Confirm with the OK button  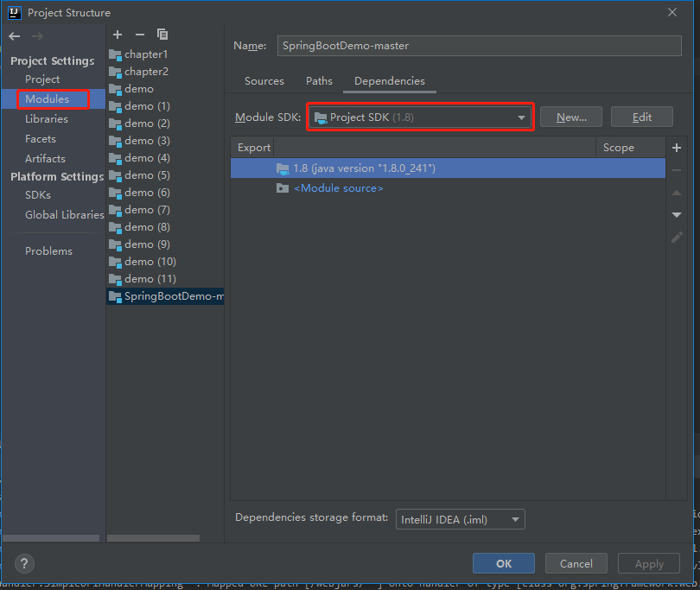(x=504, y=564)
